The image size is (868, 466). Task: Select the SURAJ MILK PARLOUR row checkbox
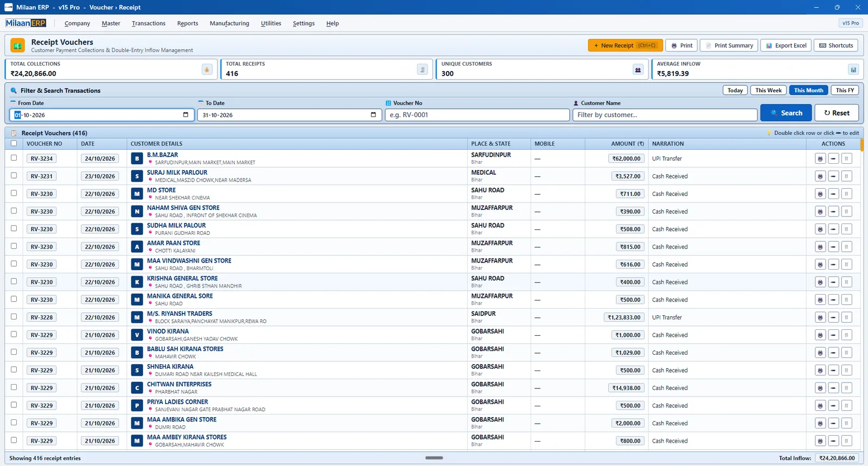coord(14,176)
